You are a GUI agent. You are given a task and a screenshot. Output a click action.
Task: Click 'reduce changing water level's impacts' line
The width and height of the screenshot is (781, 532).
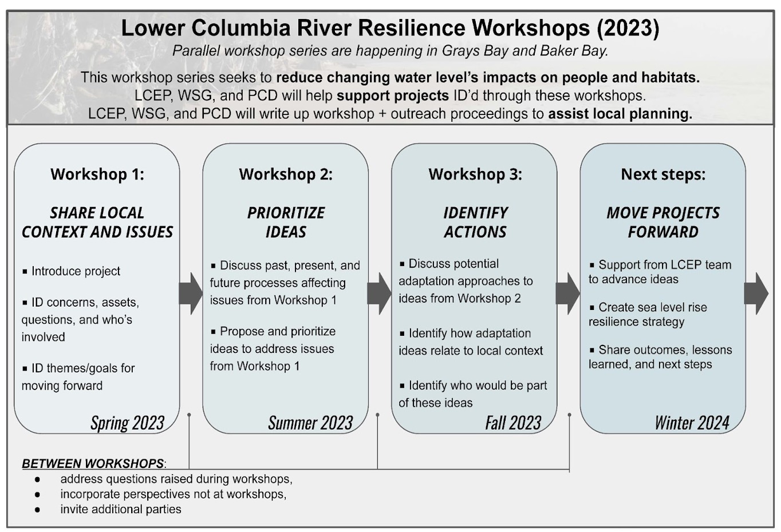click(x=390, y=77)
